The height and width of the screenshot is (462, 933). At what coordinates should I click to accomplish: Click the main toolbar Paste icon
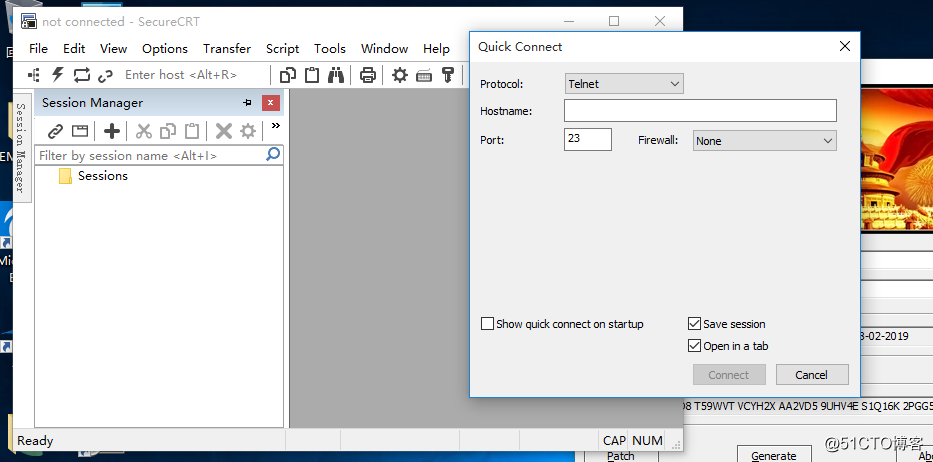click(x=312, y=75)
